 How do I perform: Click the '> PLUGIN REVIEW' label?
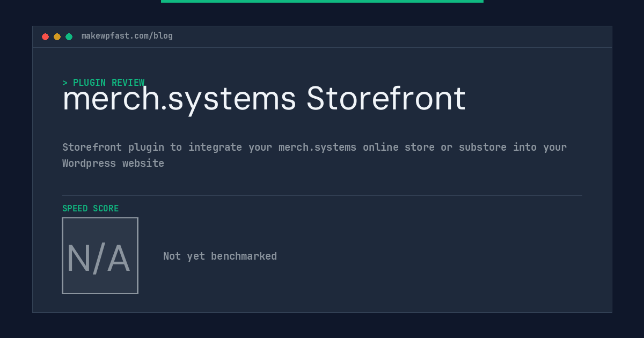pos(104,83)
